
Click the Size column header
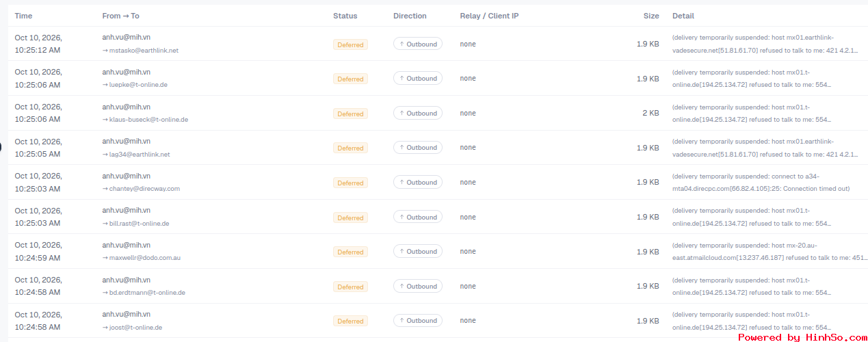pos(651,16)
